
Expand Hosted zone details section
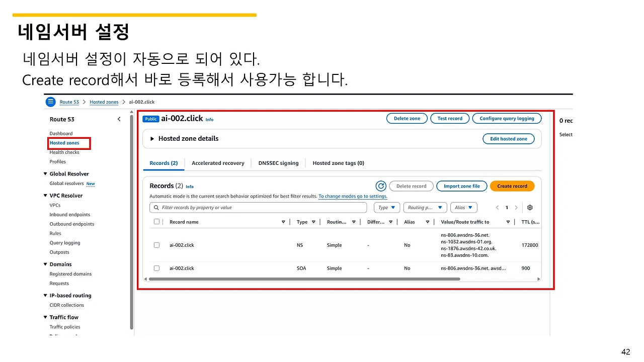click(152, 139)
